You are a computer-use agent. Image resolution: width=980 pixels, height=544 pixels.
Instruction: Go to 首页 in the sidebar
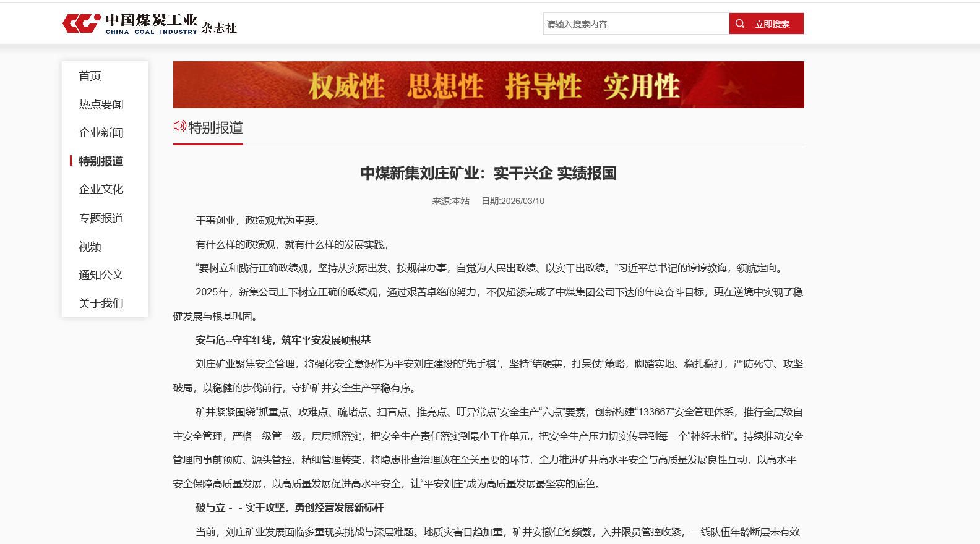coord(90,76)
